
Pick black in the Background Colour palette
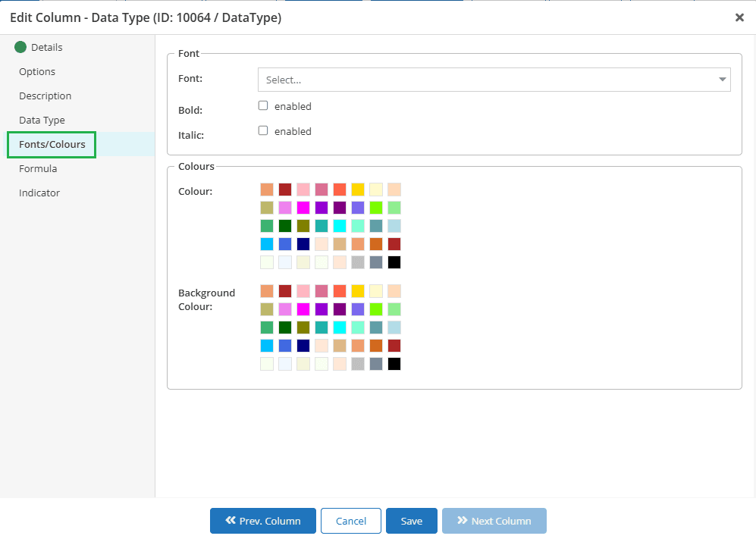tap(394, 364)
